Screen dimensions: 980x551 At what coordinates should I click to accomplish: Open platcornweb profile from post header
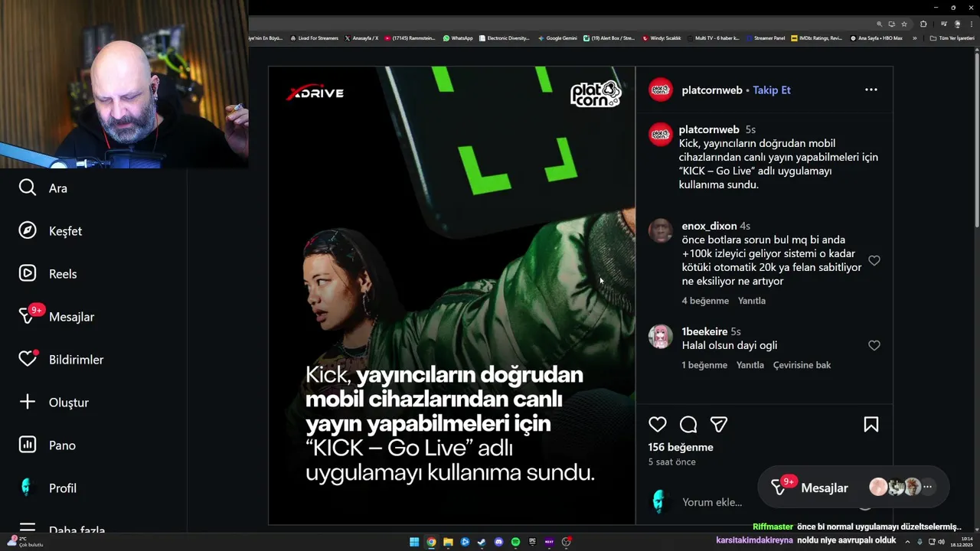click(x=712, y=90)
